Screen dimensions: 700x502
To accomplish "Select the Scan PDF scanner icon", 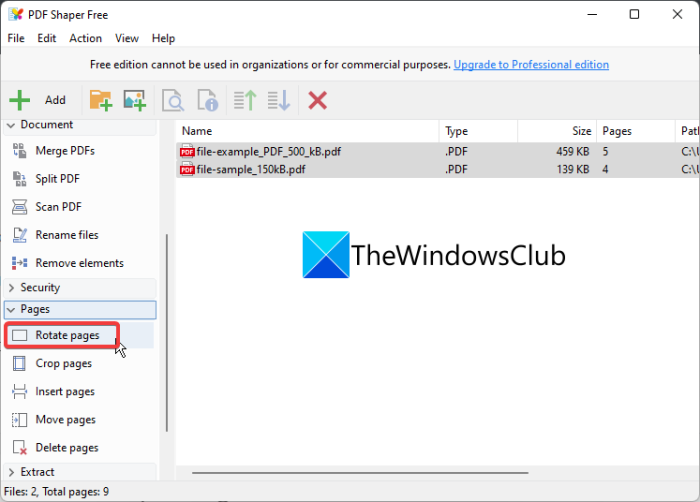I will 19,207.
